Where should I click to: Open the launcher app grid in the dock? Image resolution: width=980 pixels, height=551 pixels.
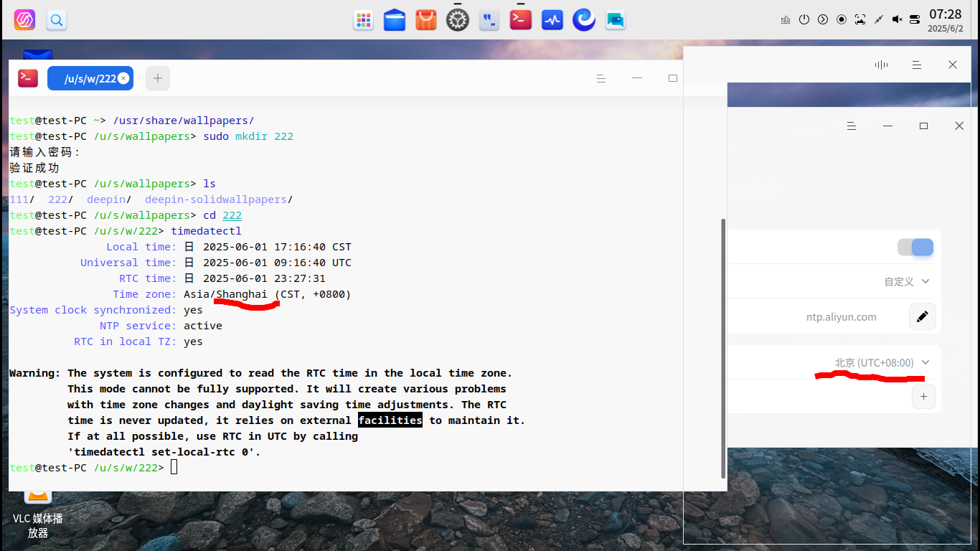[x=364, y=20]
